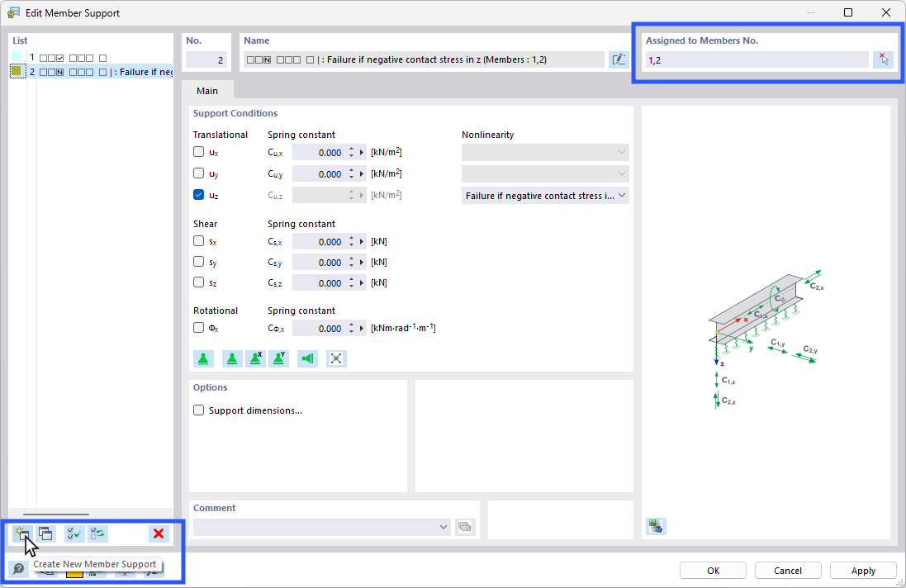Open the uz nonlinearity dropdown
Viewport: 906px width, 588px height.
pos(622,195)
